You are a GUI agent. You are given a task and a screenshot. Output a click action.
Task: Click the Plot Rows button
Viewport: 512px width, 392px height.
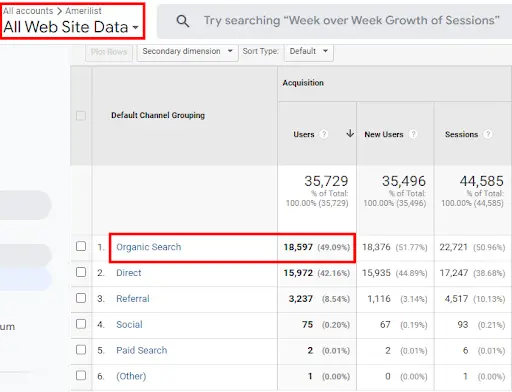[x=109, y=52]
